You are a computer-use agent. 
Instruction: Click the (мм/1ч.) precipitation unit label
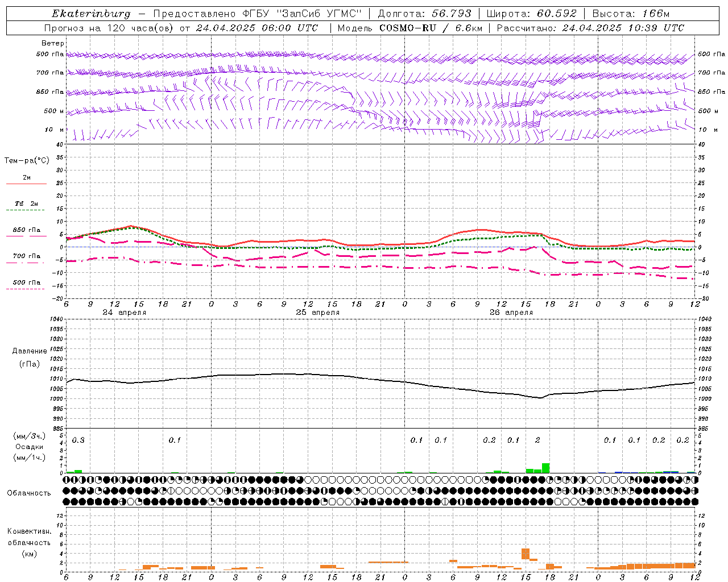tap(30, 458)
